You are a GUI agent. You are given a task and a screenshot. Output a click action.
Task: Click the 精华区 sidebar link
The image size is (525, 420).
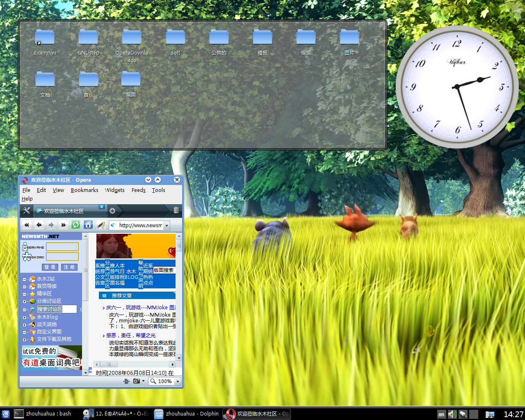click(x=44, y=294)
